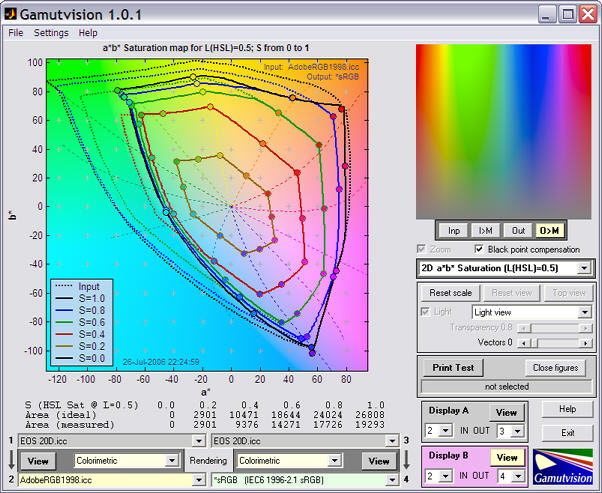The height and width of the screenshot is (493, 602).
Task: Click the Reset scale button
Action: click(450, 293)
